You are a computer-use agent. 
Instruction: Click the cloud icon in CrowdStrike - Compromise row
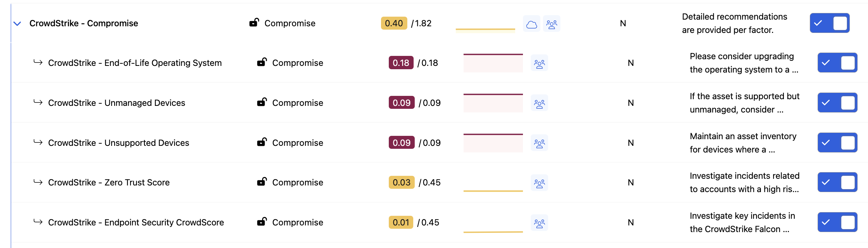(x=531, y=24)
